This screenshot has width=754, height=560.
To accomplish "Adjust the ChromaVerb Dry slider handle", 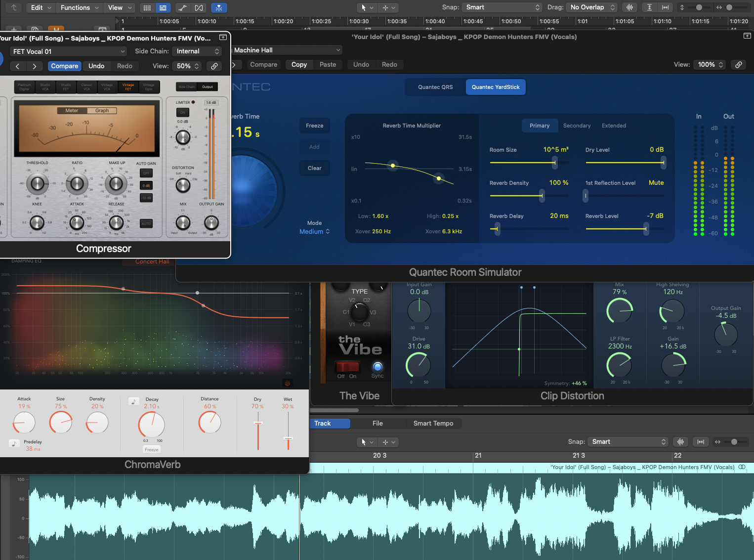I will pyautogui.click(x=258, y=423).
